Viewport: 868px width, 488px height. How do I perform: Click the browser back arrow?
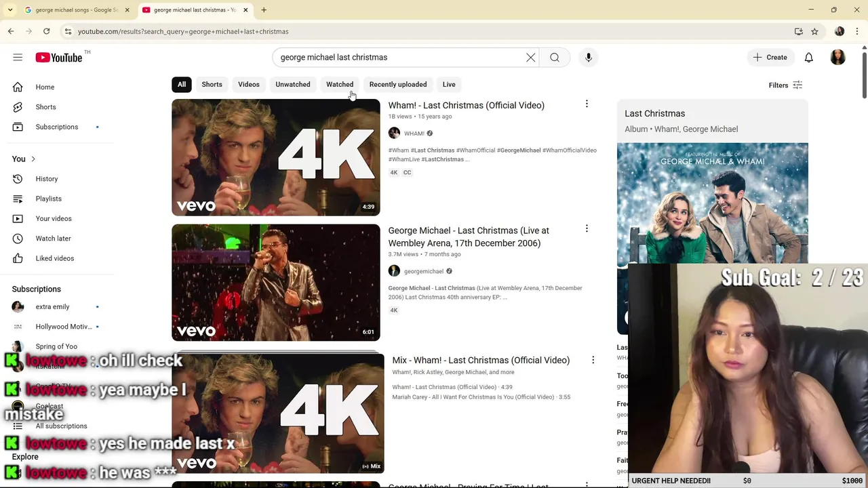[11, 31]
